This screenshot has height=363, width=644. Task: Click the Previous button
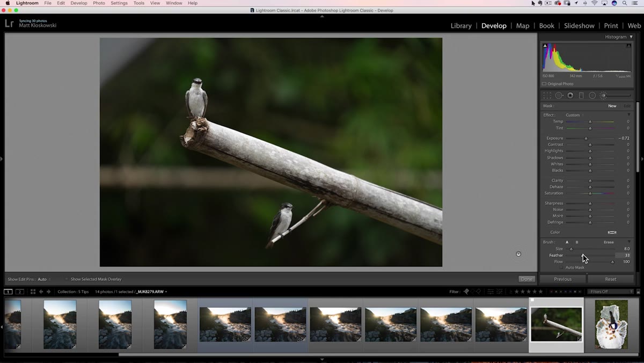pyautogui.click(x=563, y=279)
